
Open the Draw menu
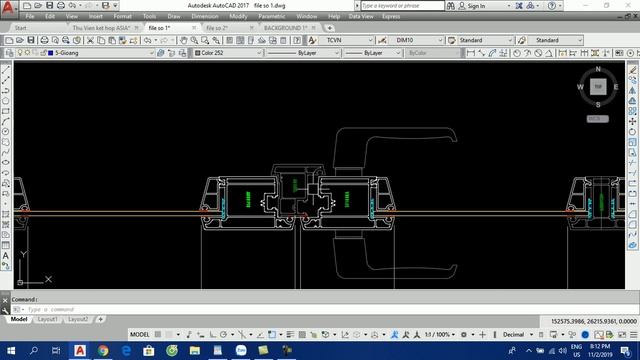point(174,16)
